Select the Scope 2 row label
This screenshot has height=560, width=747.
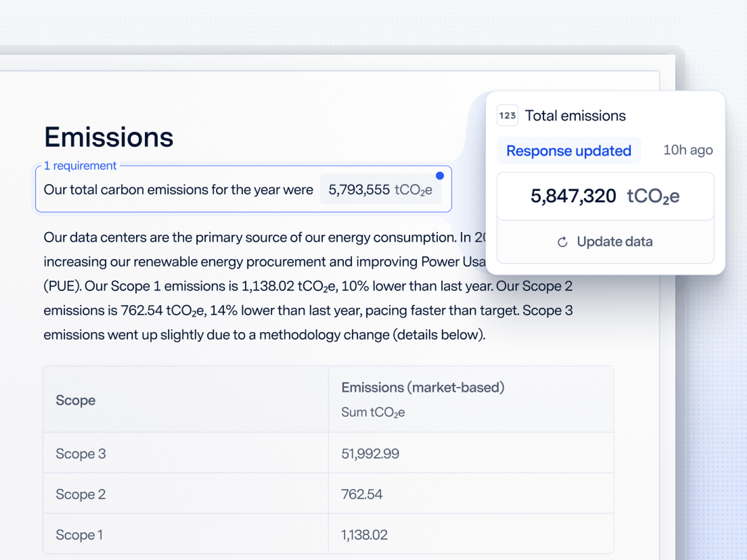[x=81, y=494]
